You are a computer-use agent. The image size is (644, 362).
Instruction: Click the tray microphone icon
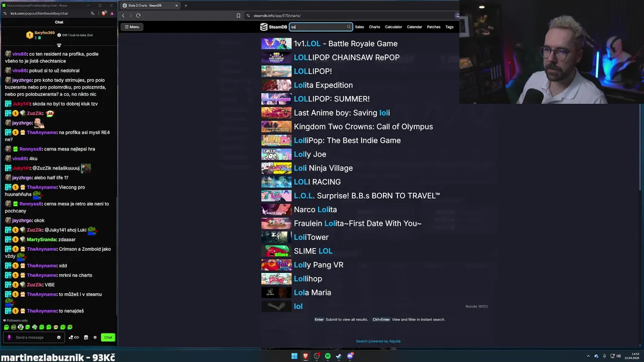point(604,356)
